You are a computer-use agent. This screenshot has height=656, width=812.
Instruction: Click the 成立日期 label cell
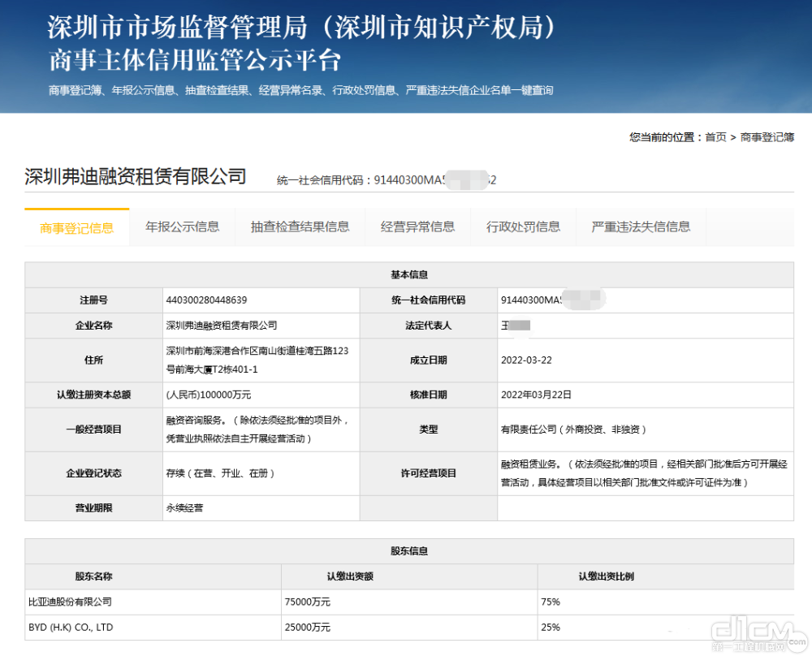[428, 360]
